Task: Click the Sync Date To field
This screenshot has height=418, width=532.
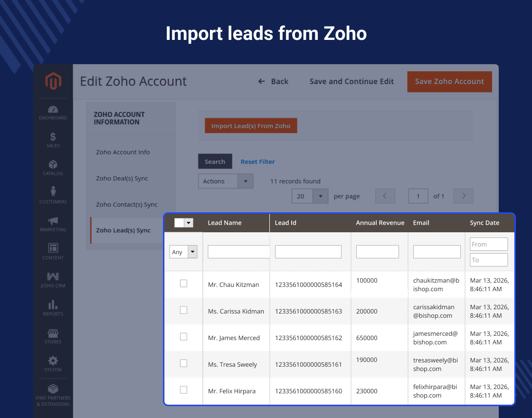Action: click(489, 260)
